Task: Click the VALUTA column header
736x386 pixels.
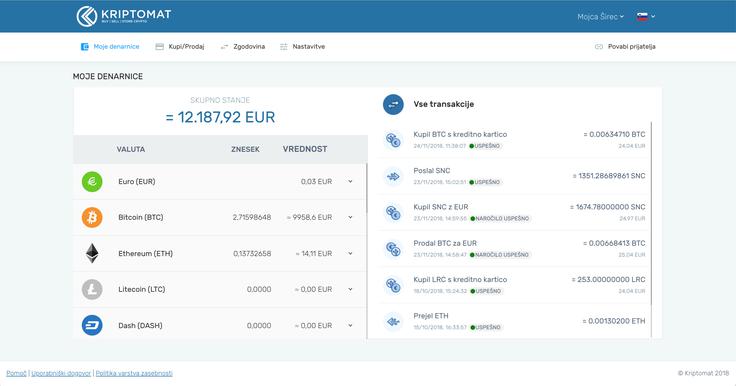Action: pos(130,149)
